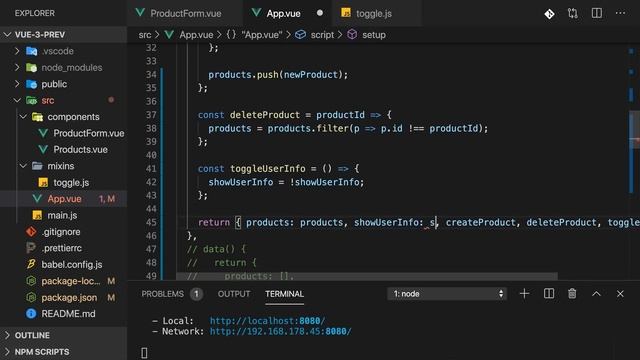Kill terminal with trash icon

572,293
